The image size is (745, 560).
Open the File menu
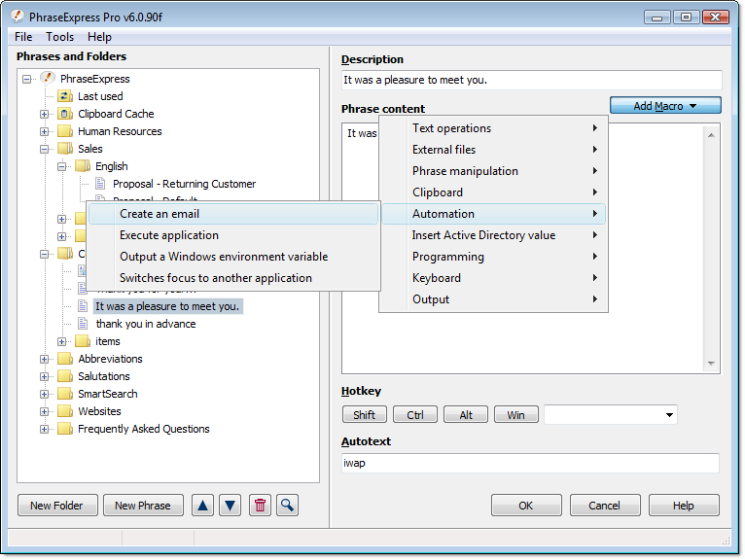[23, 37]
